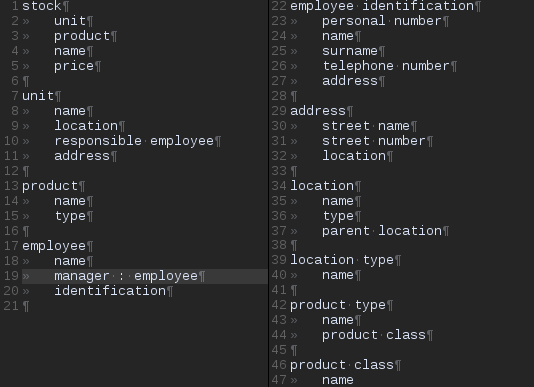
Task: Select the 'price' text on line 5
Action: click(x=74, y=66)
